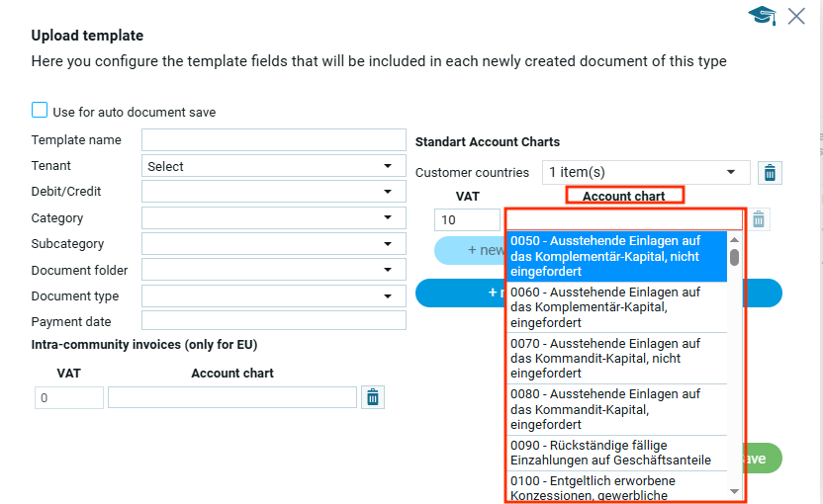
Task: Click trash icon beside intra-community account chart
Action: (373, 397)
